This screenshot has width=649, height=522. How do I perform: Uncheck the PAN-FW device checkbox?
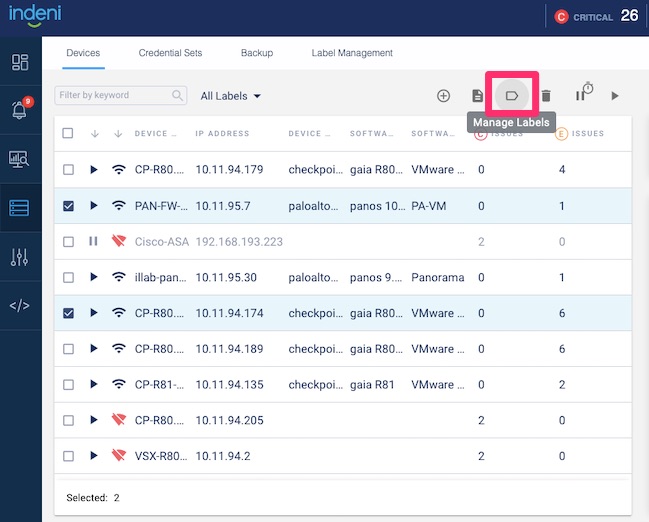[68, 206]
